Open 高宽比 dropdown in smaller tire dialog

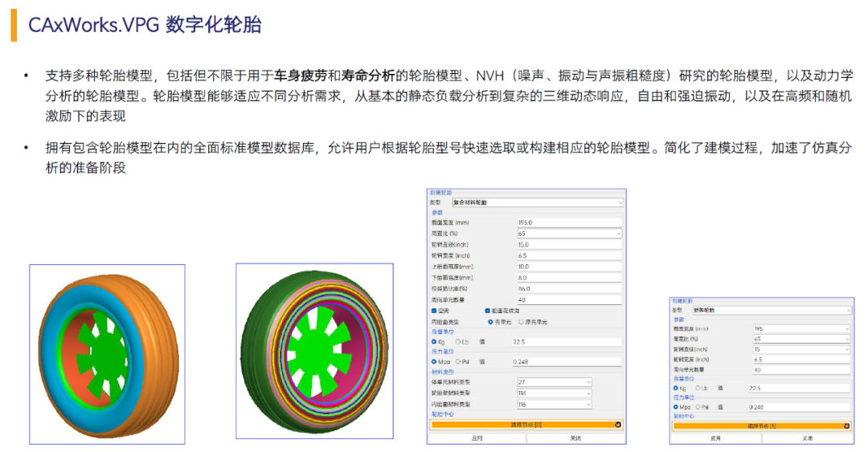point(801,339)
